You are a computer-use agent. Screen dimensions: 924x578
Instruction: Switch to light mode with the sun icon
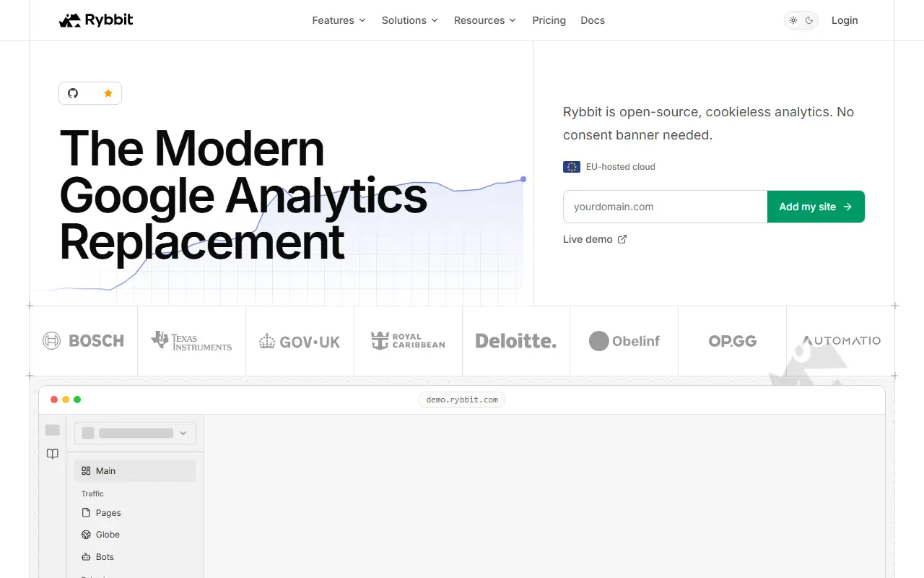coord(793,20)
